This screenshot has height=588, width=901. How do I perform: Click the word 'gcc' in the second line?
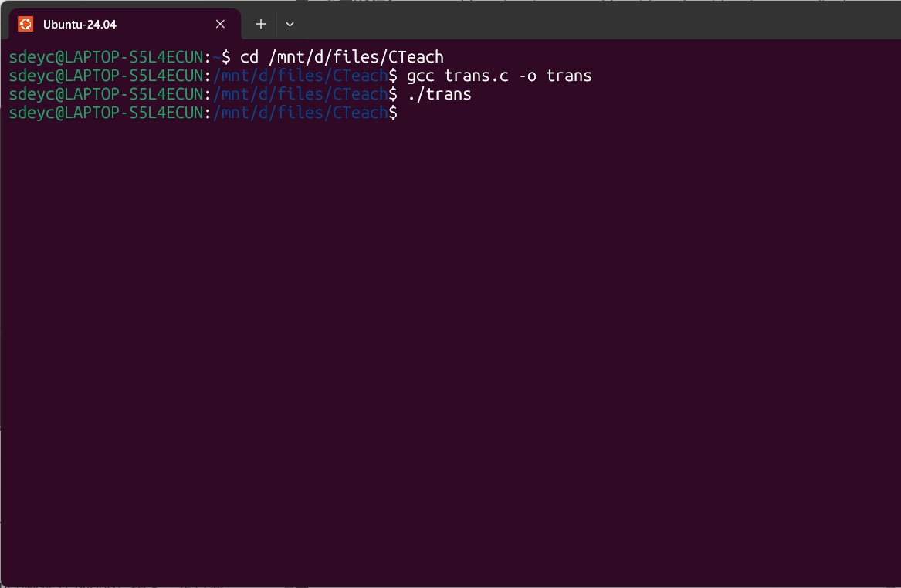(421, 76)
